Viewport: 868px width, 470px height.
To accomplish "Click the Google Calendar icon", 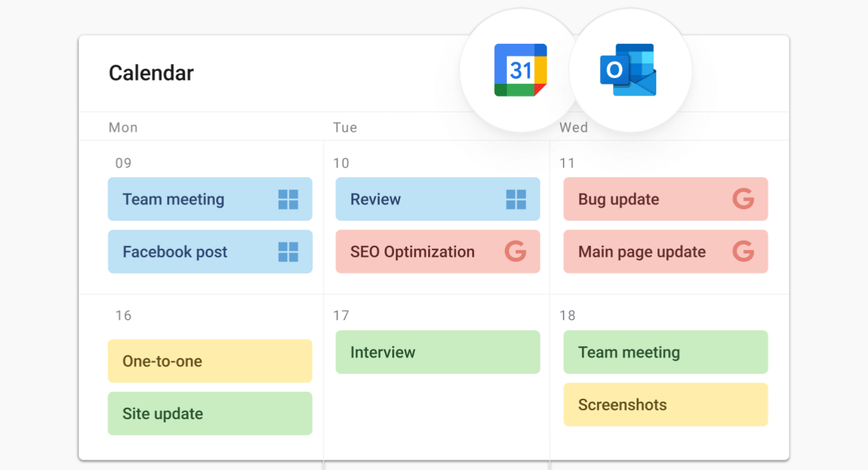I will click(x=520, y=70).
